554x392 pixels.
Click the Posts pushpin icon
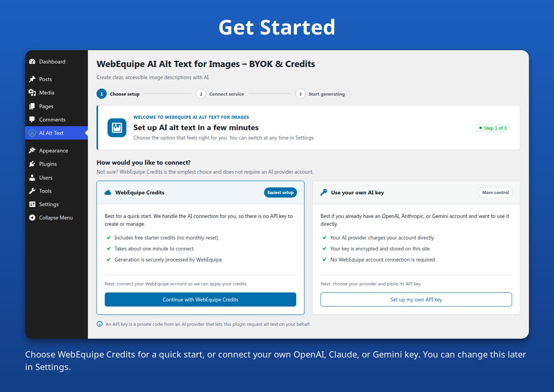click(32, 79)
